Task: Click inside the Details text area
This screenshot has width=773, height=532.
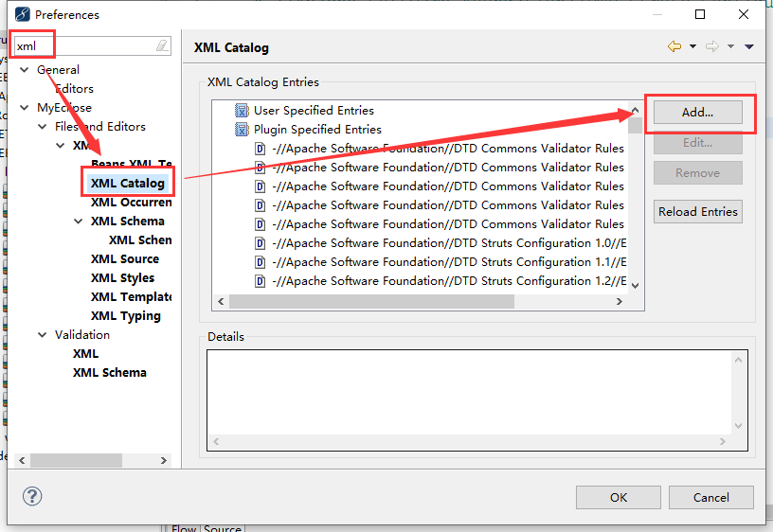Action: (468, 393)
